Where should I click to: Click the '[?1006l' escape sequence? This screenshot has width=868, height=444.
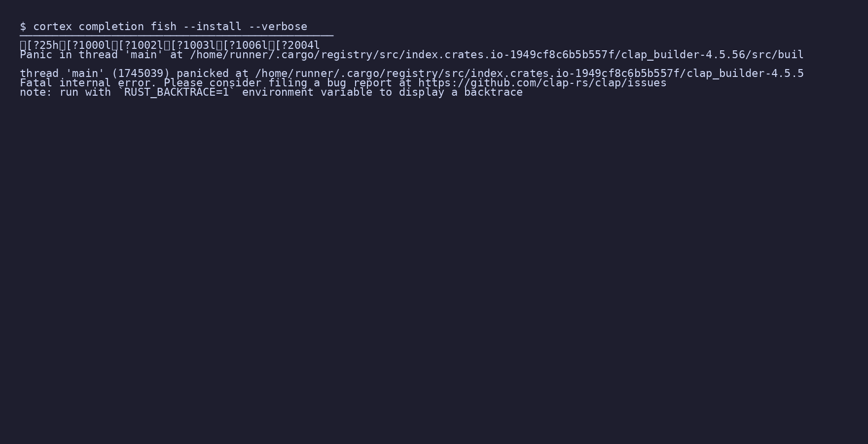245,45
